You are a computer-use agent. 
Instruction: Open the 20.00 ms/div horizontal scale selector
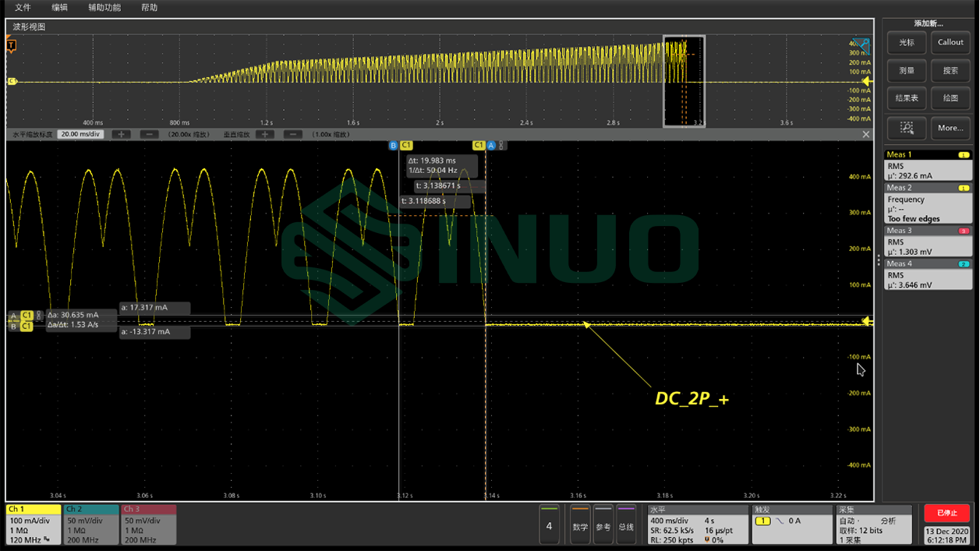click(80, 133)
